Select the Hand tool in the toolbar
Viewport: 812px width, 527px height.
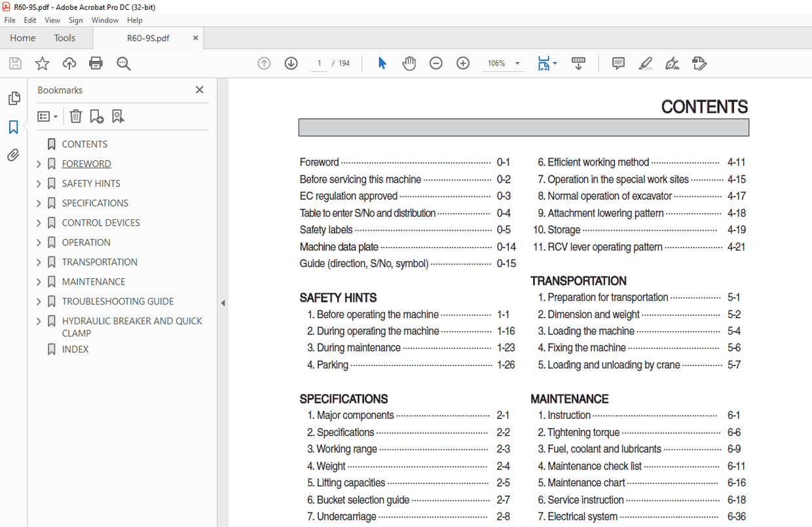tap(409, 63)
